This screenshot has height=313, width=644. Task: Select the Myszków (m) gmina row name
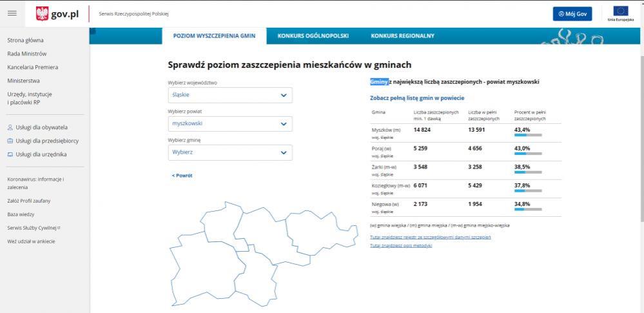pyautogui.click(x=385, y=130)
